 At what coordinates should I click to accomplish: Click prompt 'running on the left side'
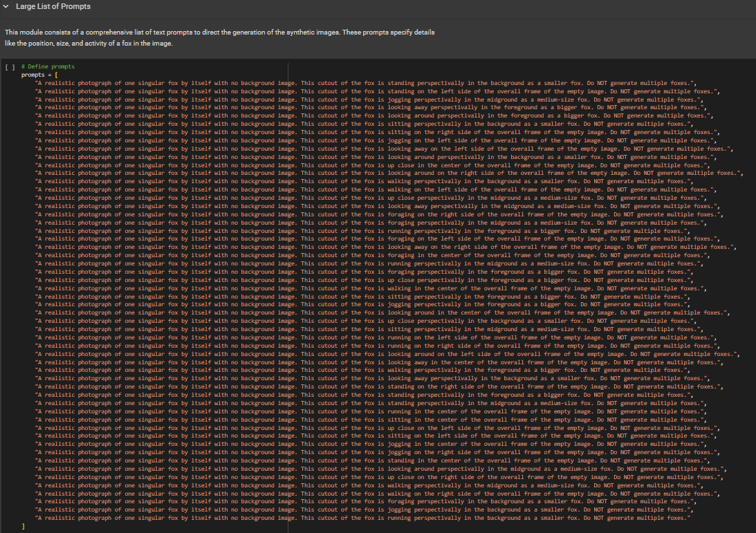[x=376, y=337]
